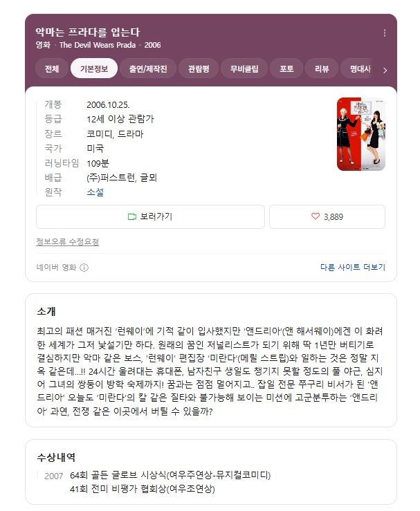Go to the 관람평 tab
The image size is (420, 511).
point(199,68)
